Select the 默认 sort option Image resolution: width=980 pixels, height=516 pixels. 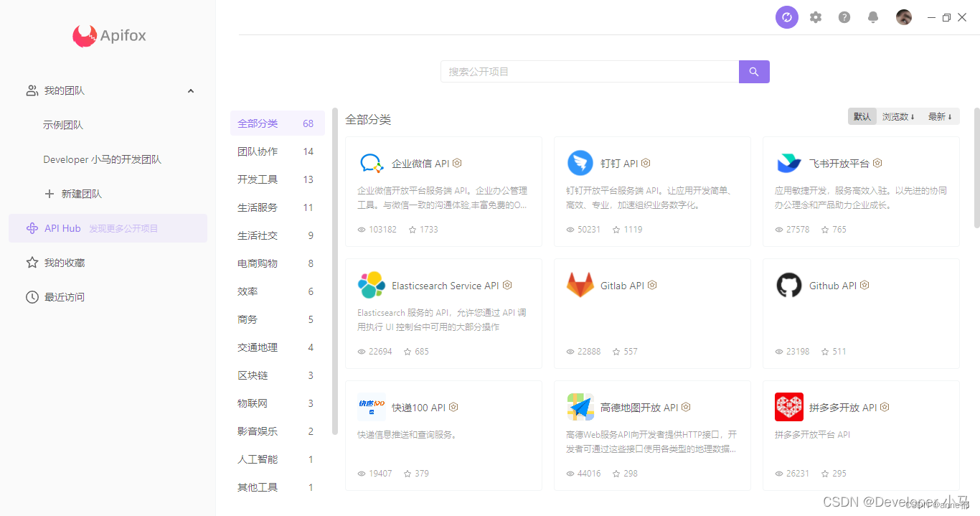pos(862,116)
